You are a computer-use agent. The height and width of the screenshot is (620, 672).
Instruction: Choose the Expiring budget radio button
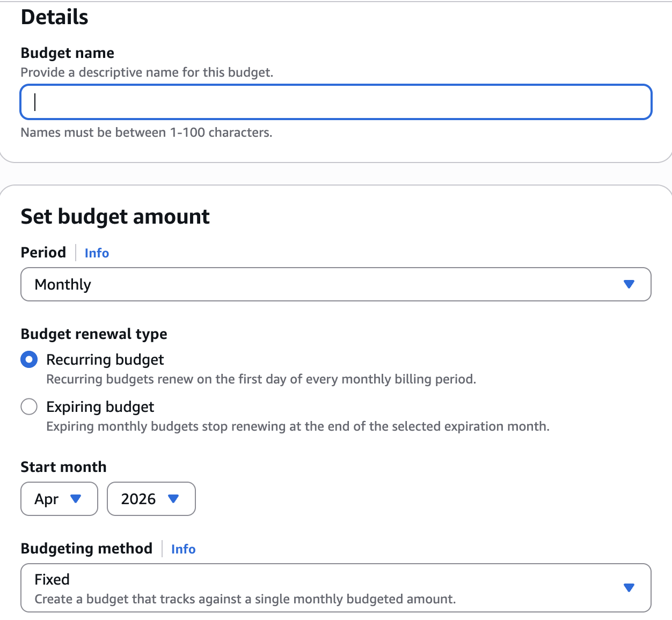pos(29,407)
